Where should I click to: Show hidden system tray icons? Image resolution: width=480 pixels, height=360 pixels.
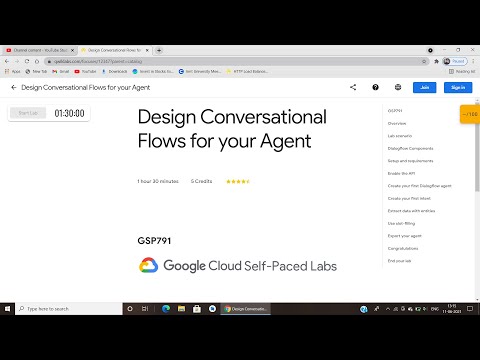[x=388, y=309]
